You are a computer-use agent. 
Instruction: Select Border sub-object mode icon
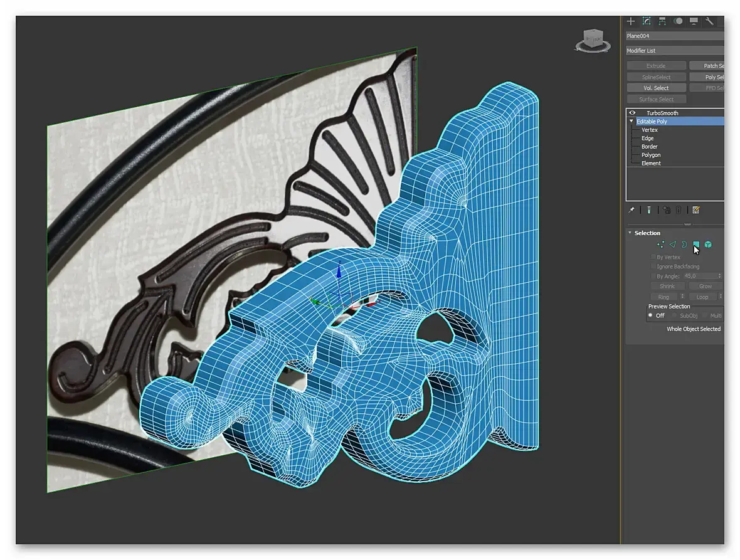point(684,245)
